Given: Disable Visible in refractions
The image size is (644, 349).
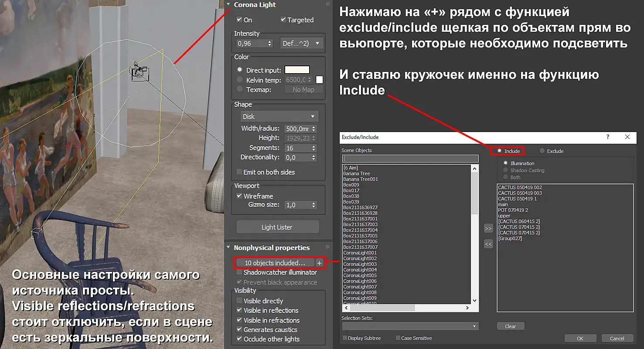Looking at the screenshot, I should [239, 320].
